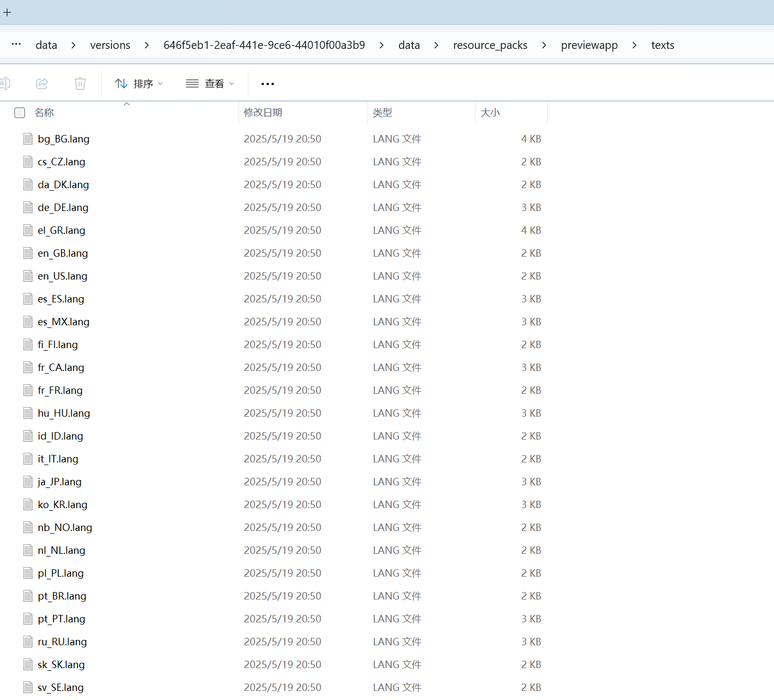Open the three-dot more options menu
Image resolution: width=774 pixels, height=700 pixels.
tap(268, 84)
